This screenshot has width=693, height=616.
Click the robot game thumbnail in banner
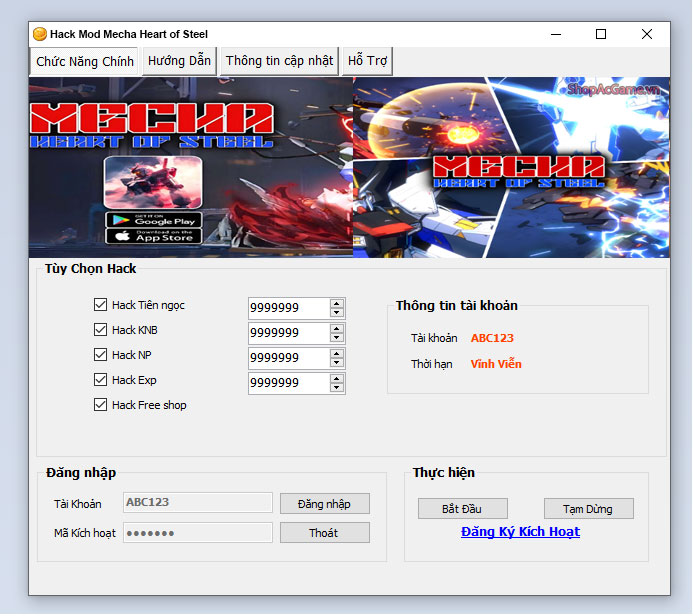click(153, 183)
